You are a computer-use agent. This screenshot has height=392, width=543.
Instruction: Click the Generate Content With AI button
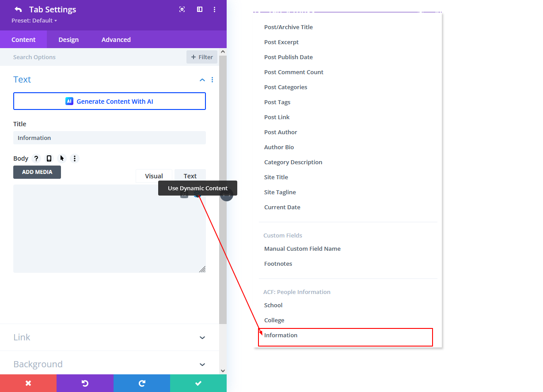coord(110,101)
